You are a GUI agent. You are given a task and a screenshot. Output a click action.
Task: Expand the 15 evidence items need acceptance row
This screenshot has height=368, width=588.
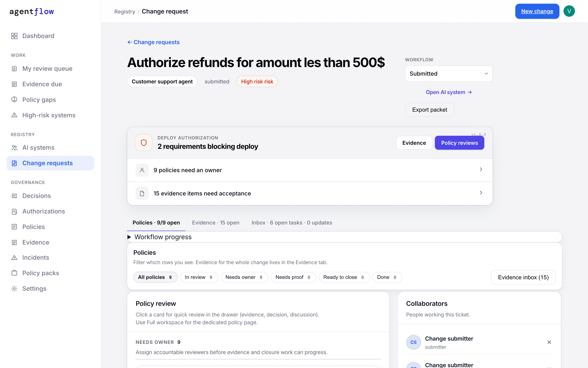click(310, 193)
